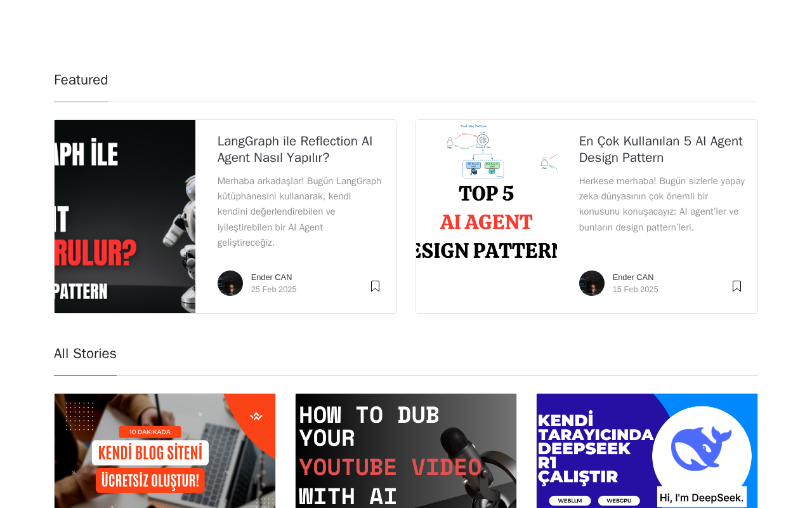
Task: Click the Top 5 AI Agent Design Pattern thumbnail
Action: point(487,217)
